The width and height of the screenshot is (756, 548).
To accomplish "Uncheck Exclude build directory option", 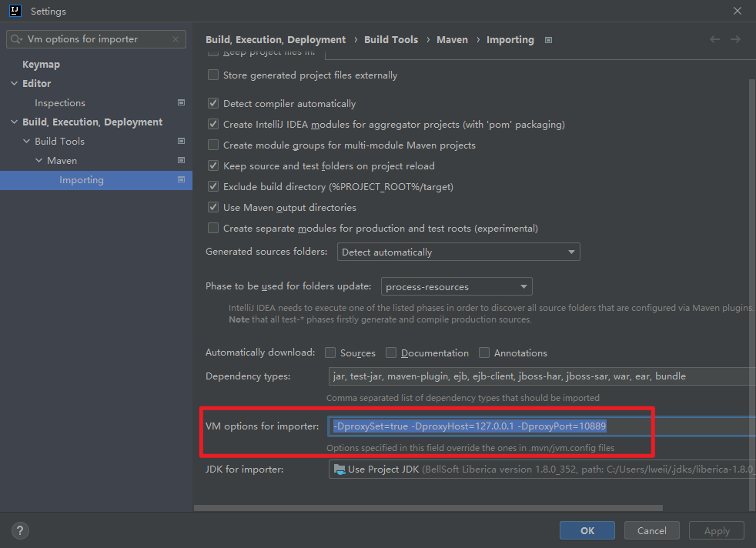I will pos(213,186).
